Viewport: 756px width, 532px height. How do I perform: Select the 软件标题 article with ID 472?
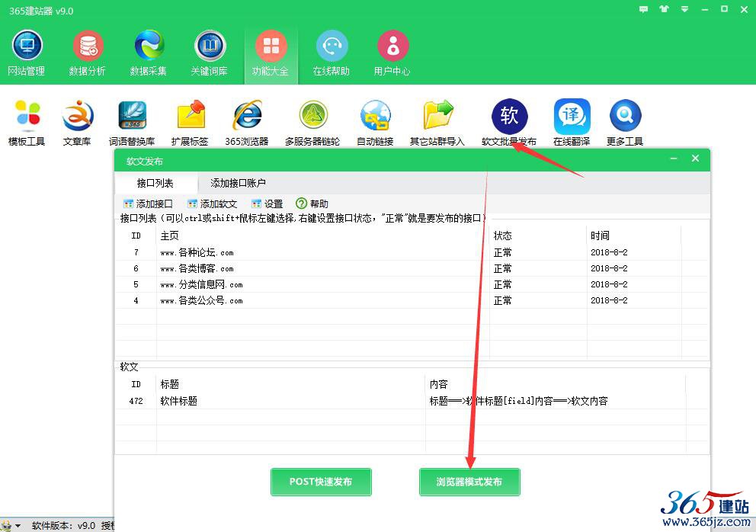412,401
